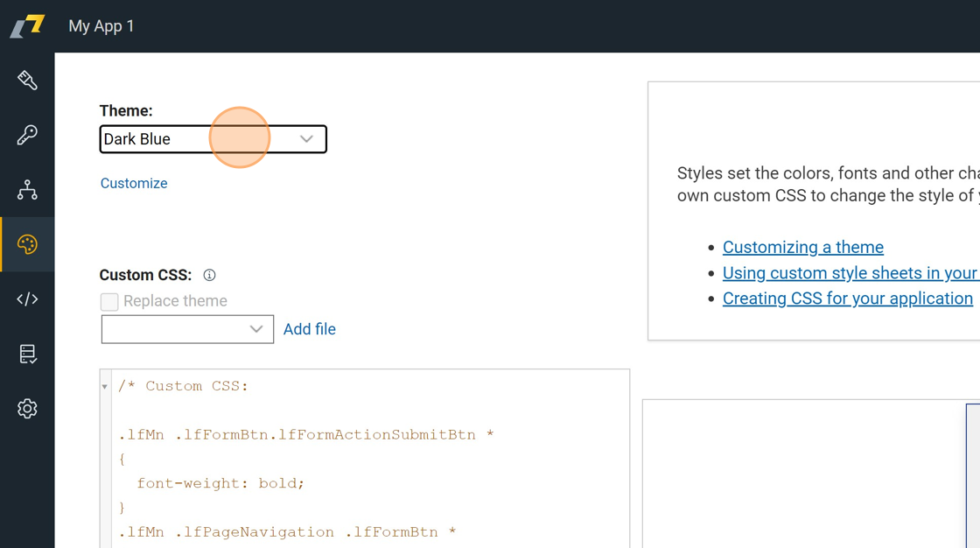Select the hierarchy workflow sidebar icon
The height and width of the screenshot is (548, 980).
pos(27,190)
